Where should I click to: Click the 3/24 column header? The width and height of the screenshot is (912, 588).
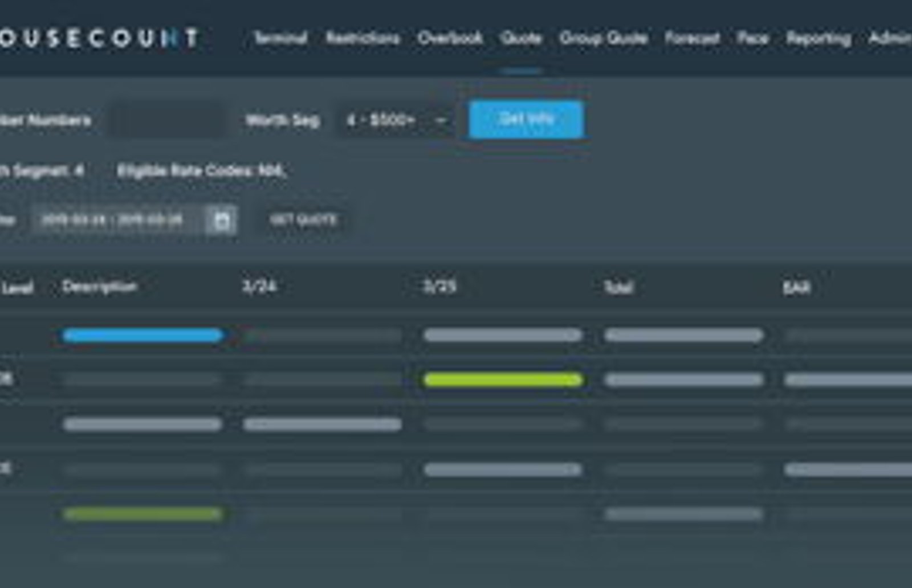tap(259, 286)
